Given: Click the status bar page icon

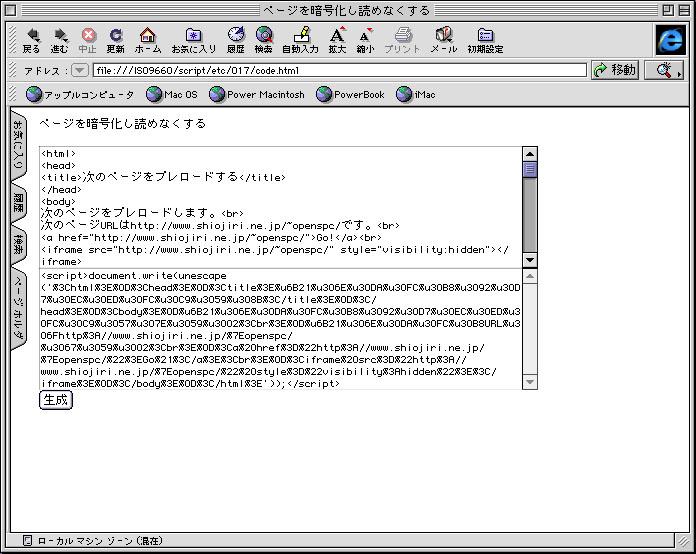Looking at the screenshot, I should click(x=27, y=540).
